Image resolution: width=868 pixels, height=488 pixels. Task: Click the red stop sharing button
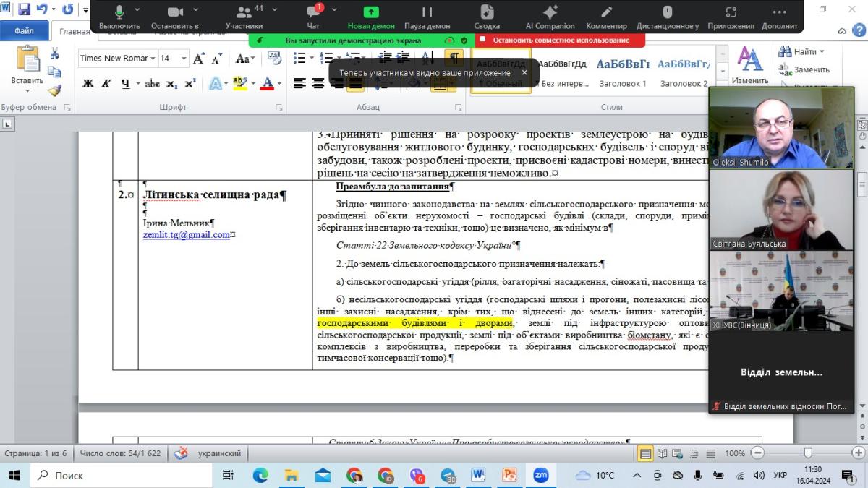coord(554,40)
